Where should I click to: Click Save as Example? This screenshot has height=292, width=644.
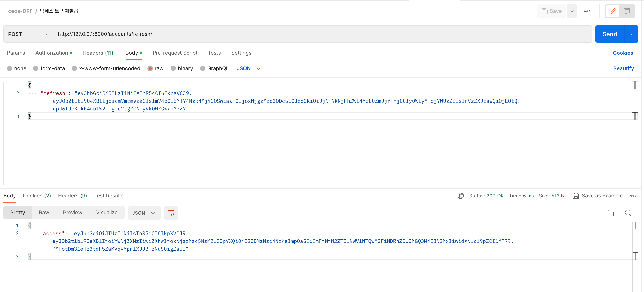click(x=602, y=196)
